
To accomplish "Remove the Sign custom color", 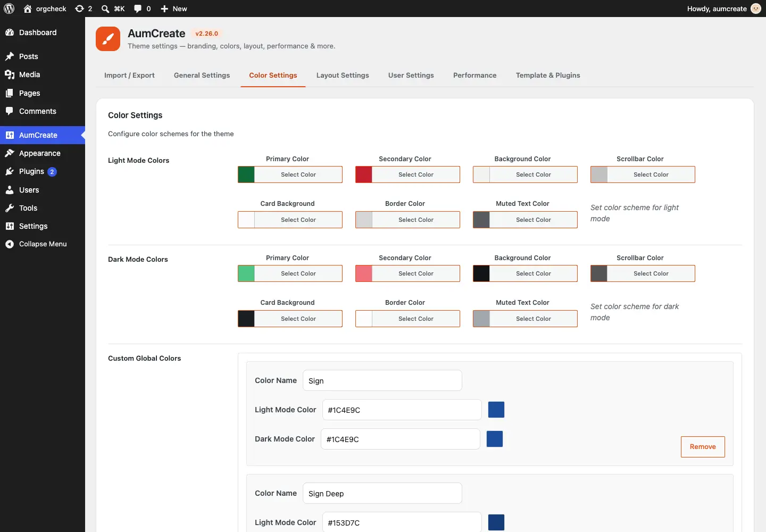I will click(x=703, y=447).
